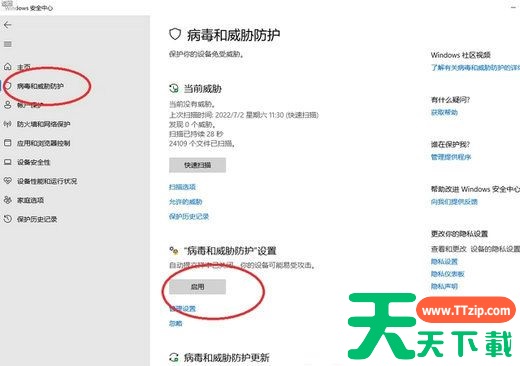Open the 允许的威胁 link
This screenshot has width=520, height=366.
coord(186,202)
